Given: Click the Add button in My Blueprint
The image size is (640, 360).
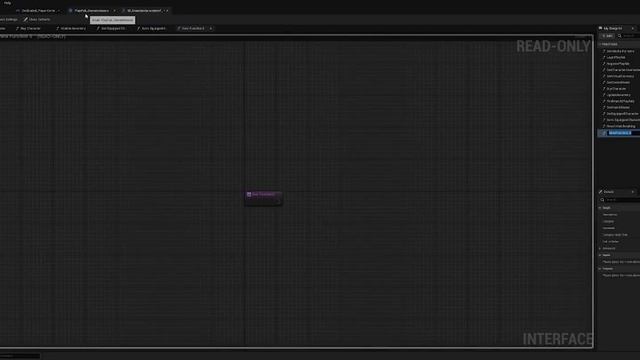Looking at the screenshot, I should click(607, 36).
